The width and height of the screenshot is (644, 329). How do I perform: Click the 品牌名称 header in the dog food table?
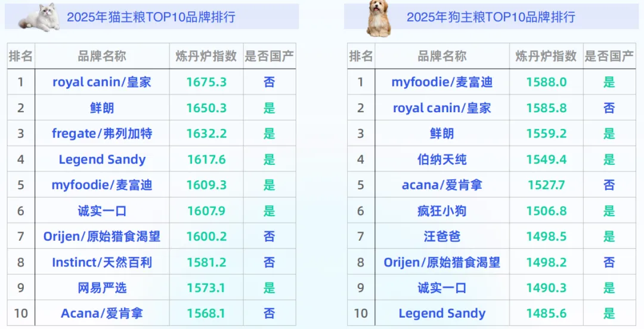pyautogui.click(x=442, y=56)
